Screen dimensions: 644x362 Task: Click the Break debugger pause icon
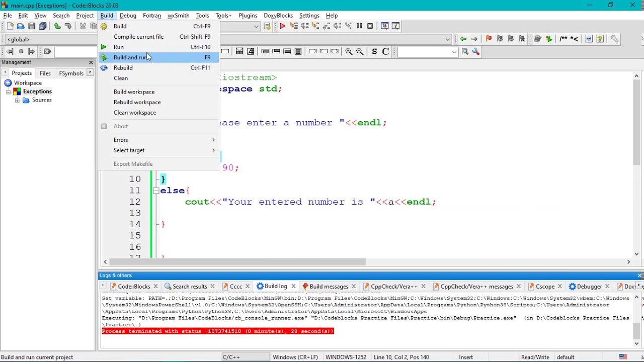tap(359, 26)
